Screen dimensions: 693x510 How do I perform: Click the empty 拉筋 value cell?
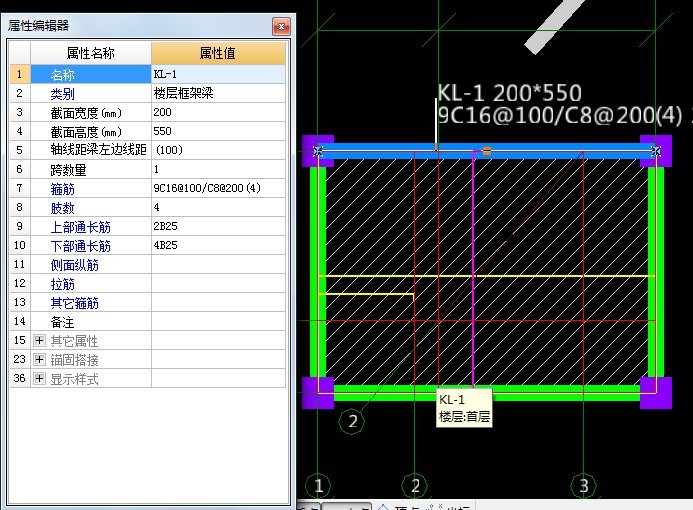[x=218, y=283]
